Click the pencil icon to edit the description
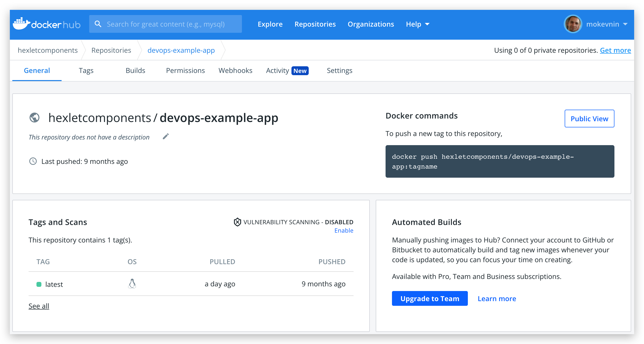Image resolution: width=644 pixels, height=344 pixels. tap(166, 137)
